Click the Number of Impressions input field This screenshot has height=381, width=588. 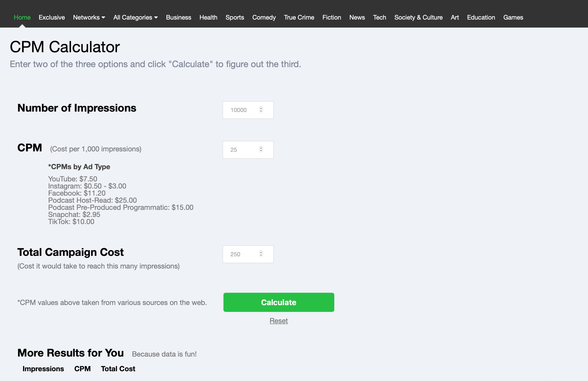(247, 109)
